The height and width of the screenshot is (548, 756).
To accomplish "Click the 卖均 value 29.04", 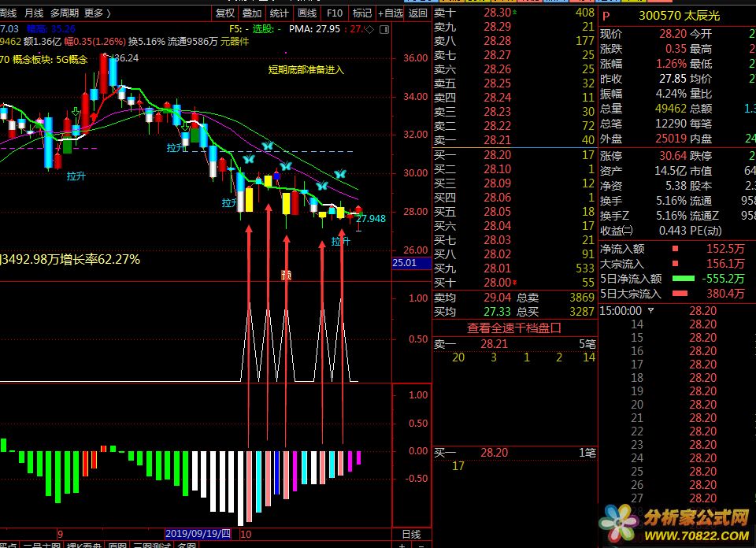I will pos(497,298).
